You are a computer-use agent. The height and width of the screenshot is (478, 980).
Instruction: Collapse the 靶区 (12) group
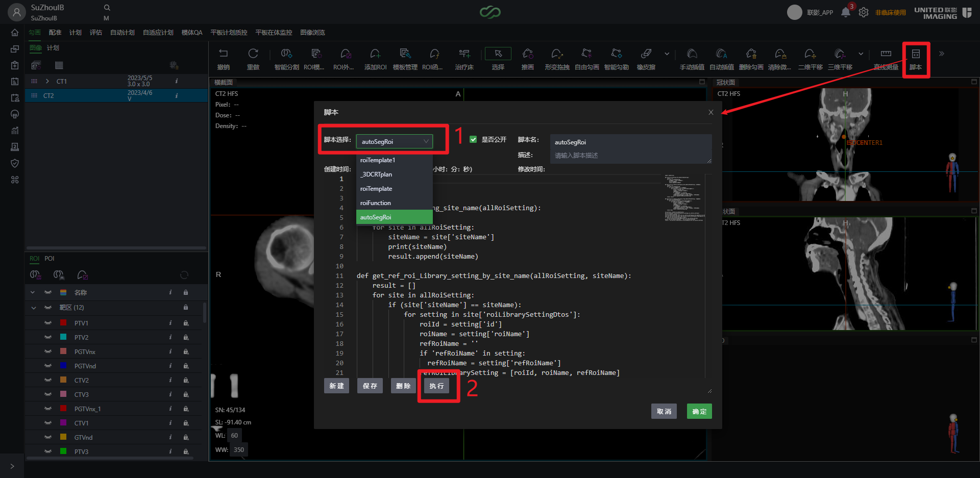click(34, 308)
